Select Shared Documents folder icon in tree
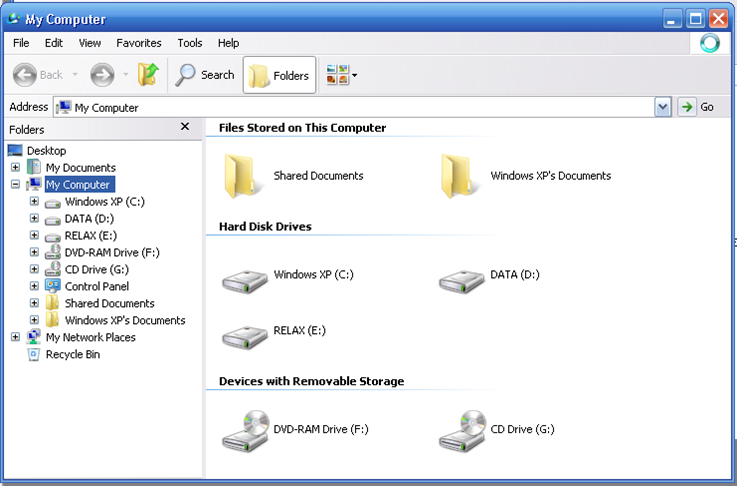 coord(52,303)
